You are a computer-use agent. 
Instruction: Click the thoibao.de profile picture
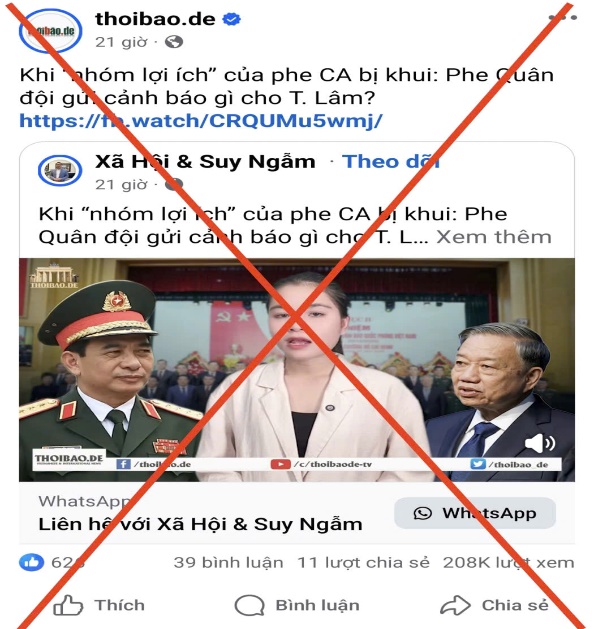coord(51,30)
